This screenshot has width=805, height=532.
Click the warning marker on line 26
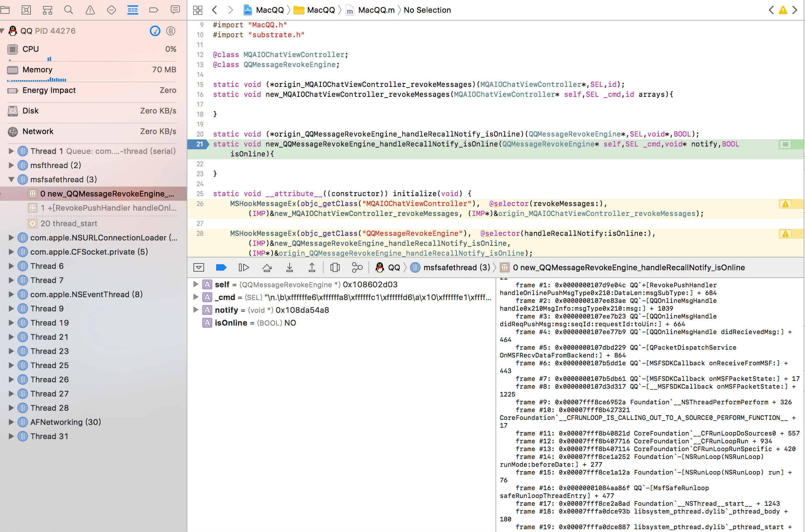click(785, 204)
